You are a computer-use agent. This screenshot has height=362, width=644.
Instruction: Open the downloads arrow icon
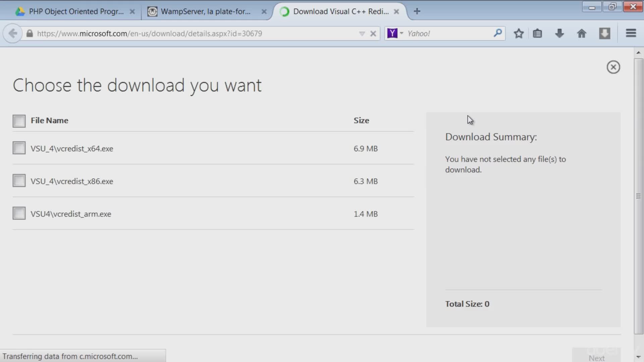point(559,34)
